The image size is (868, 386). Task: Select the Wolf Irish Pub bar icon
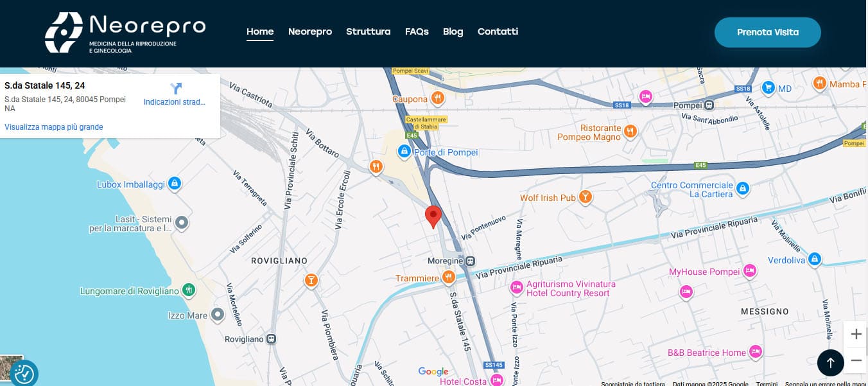coord(585,197)
